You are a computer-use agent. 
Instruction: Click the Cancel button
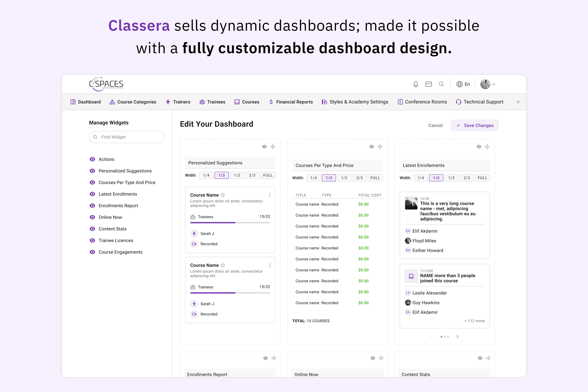pyautogui.click(x=435, y=126)
